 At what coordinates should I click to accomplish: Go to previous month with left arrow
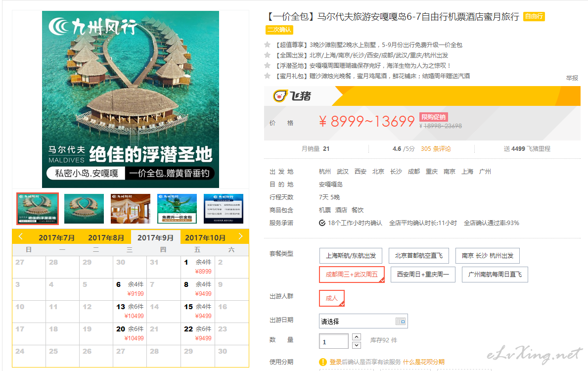pyautogui.click(x=20, y=236)
